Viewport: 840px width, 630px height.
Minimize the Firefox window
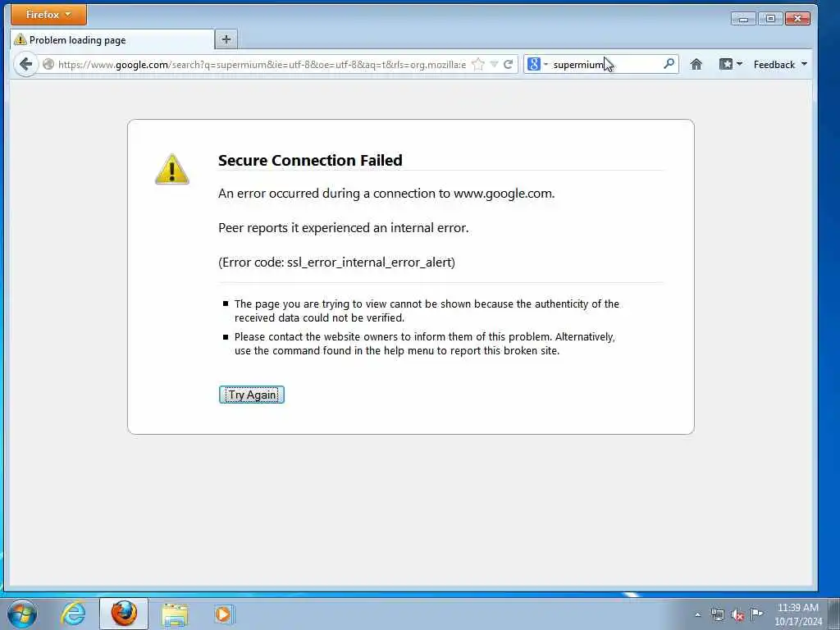743,19
